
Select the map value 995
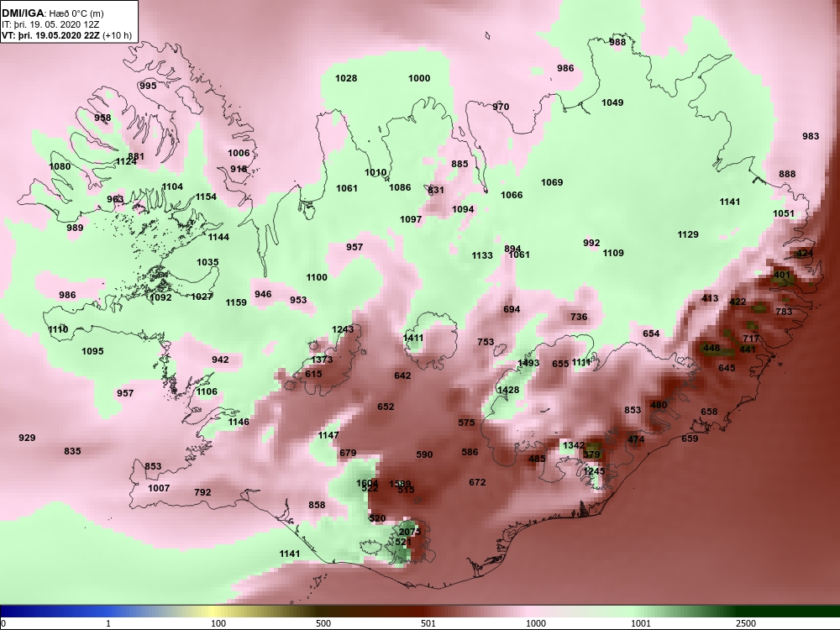[148, 86]
